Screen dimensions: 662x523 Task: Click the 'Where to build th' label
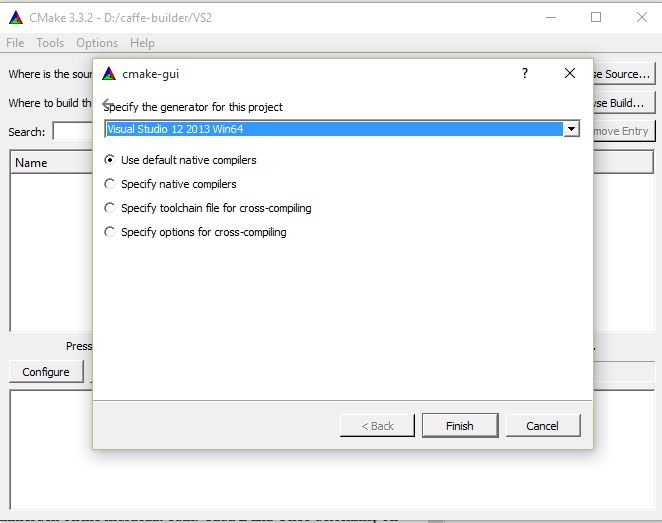[50, 103]
